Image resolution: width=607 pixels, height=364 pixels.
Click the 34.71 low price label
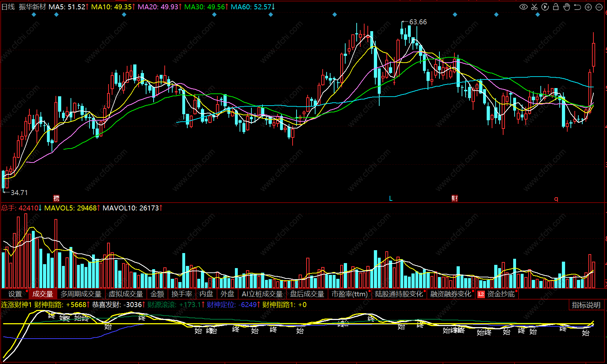tap(19, 193)
